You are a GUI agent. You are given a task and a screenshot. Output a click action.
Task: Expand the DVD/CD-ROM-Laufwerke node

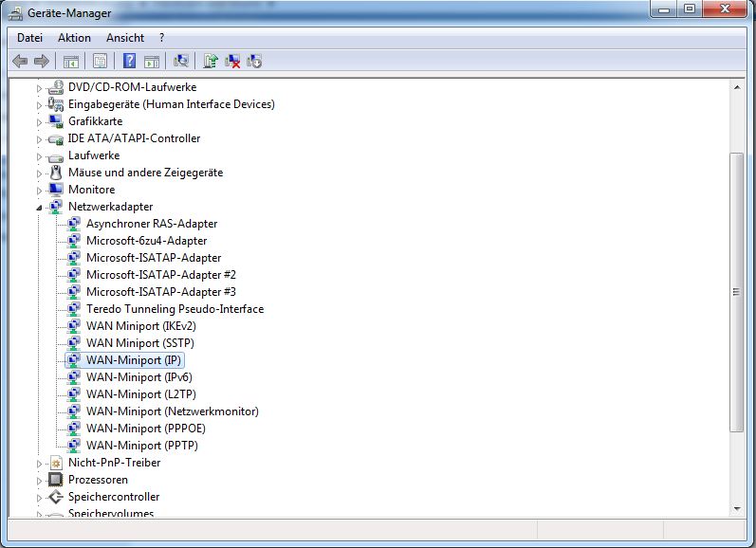coord(39,88)
